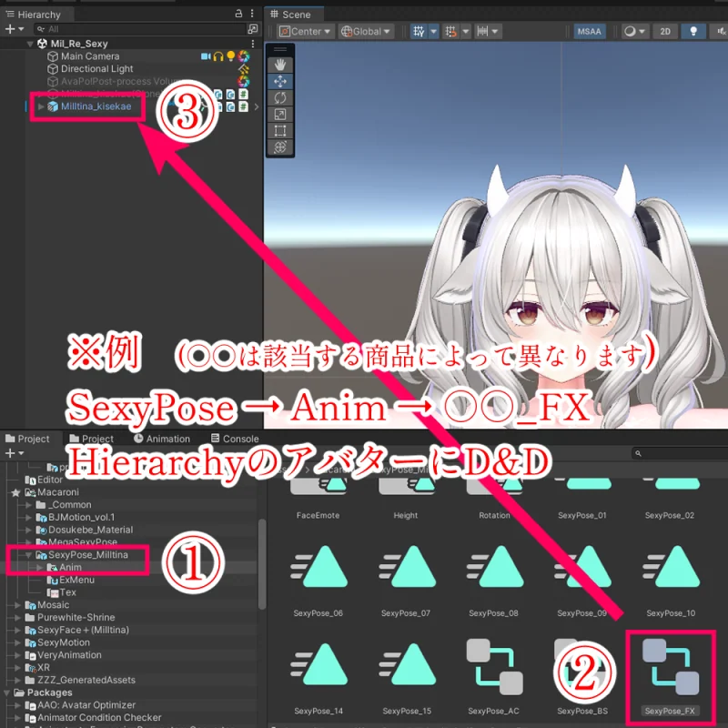Click the Hierarchy lock icon
The height and width of the screenshot is (728, 728).
click(238, 14)
